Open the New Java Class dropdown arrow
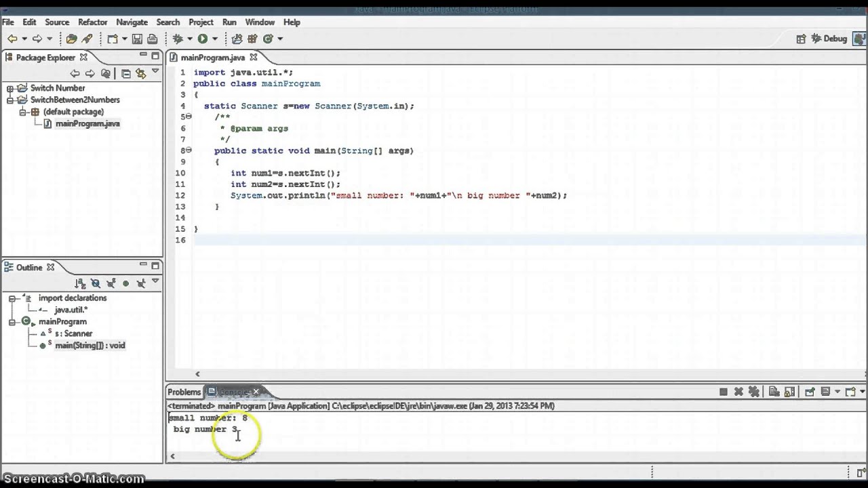The width and height of the screenshot is (868, 488). (280, 39)
